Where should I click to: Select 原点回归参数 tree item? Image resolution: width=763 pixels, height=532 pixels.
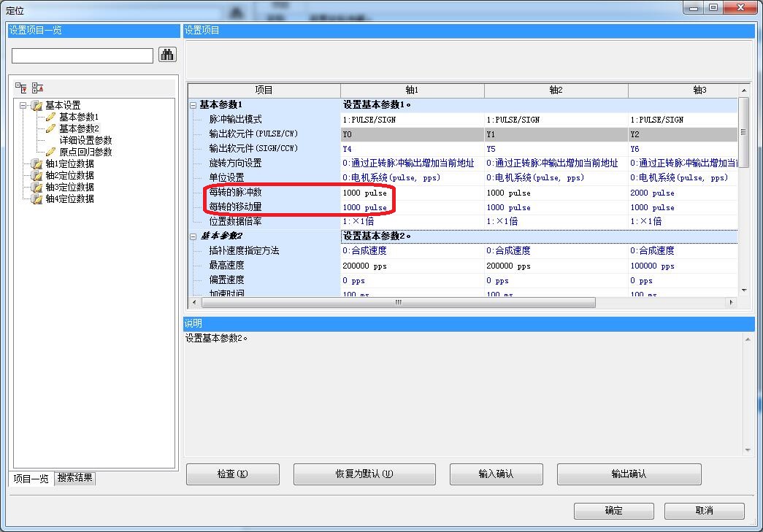(x=85, y=152)
